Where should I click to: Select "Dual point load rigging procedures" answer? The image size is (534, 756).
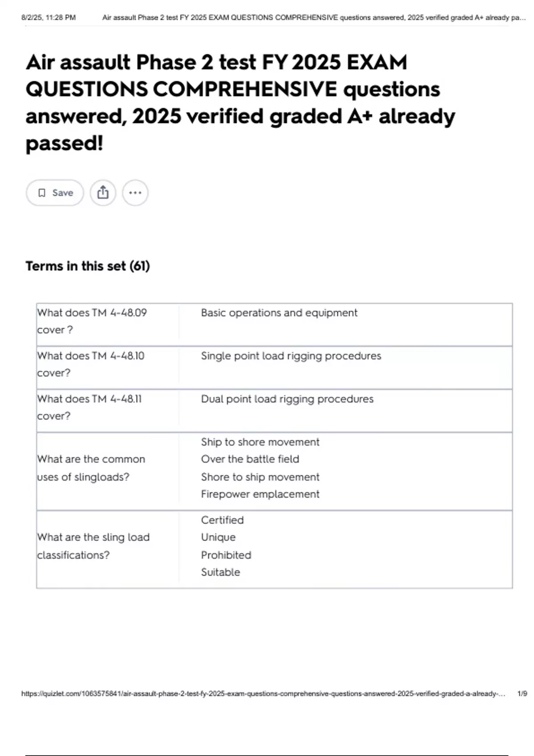coord(287,399)
